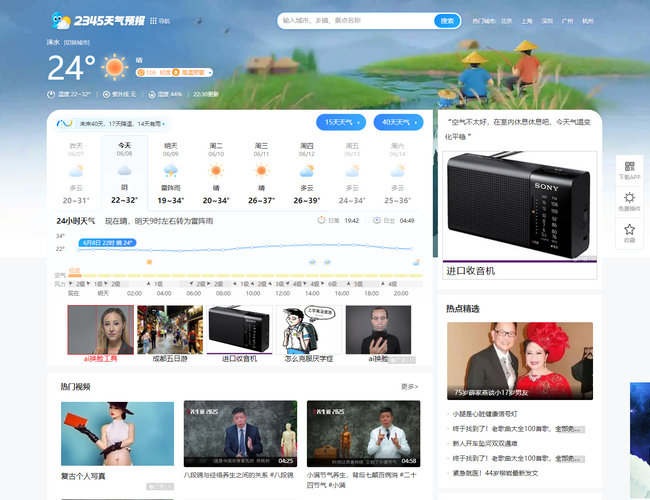The width and height of the screenshot is (650, 500).
Task: Click the 更多 link in 热门视频
Action: (x=409, y=386)
